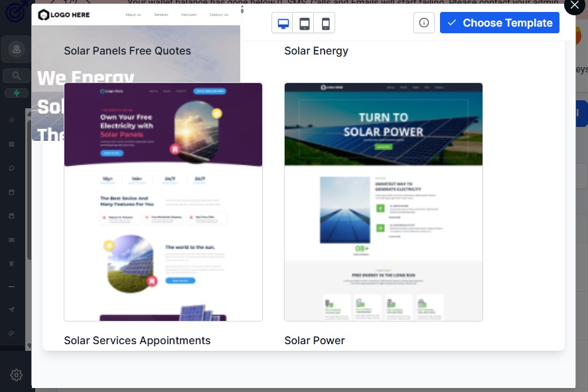Open settings gear in sidebar

(x=16, y=375)
